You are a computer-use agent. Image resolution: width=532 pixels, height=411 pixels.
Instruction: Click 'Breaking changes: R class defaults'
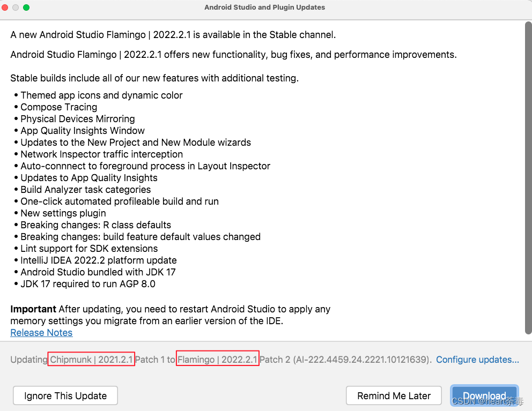[95, 225]
